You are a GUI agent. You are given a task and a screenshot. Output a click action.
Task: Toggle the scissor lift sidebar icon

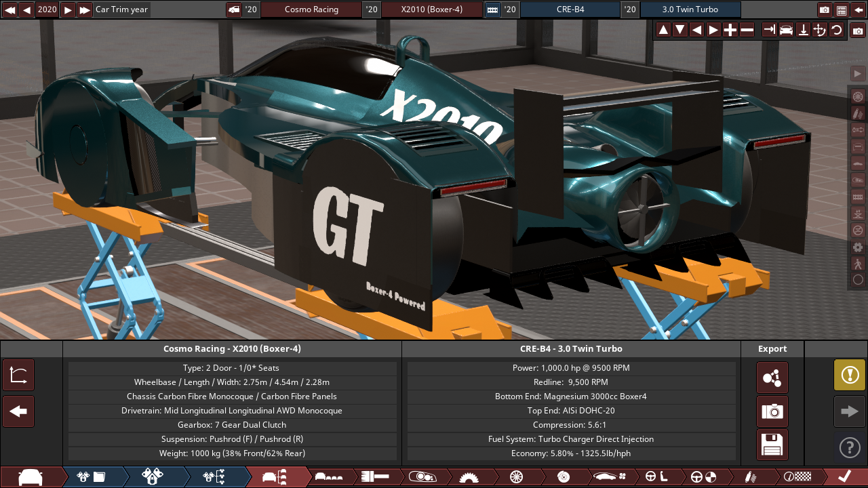click(858, 213)
